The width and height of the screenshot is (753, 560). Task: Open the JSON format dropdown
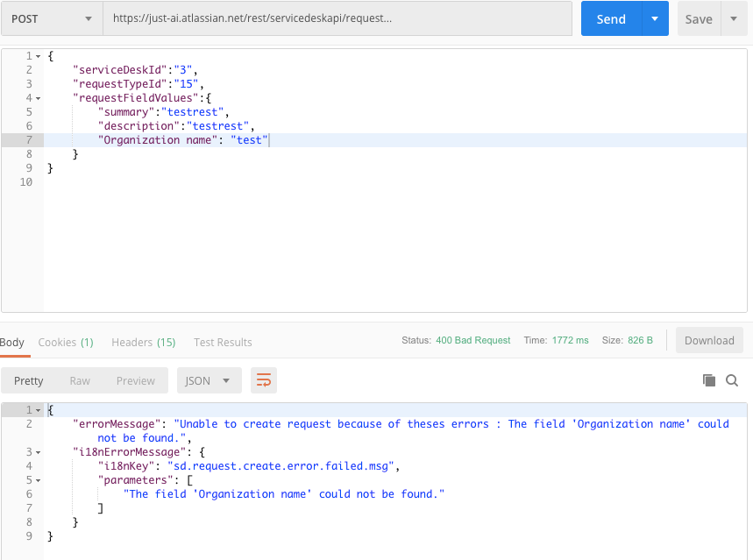(209, 380)
